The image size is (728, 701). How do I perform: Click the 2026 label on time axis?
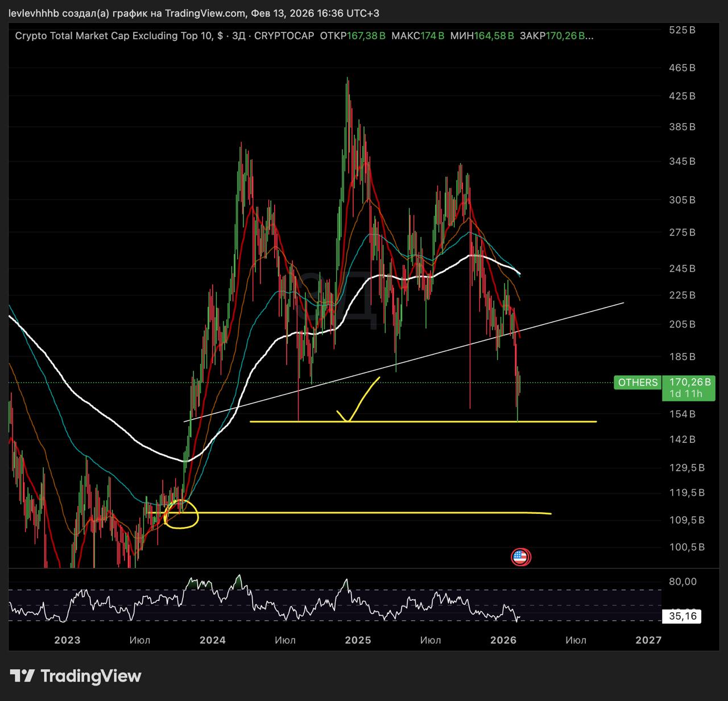pyautogui.click(x=503, y=640)
